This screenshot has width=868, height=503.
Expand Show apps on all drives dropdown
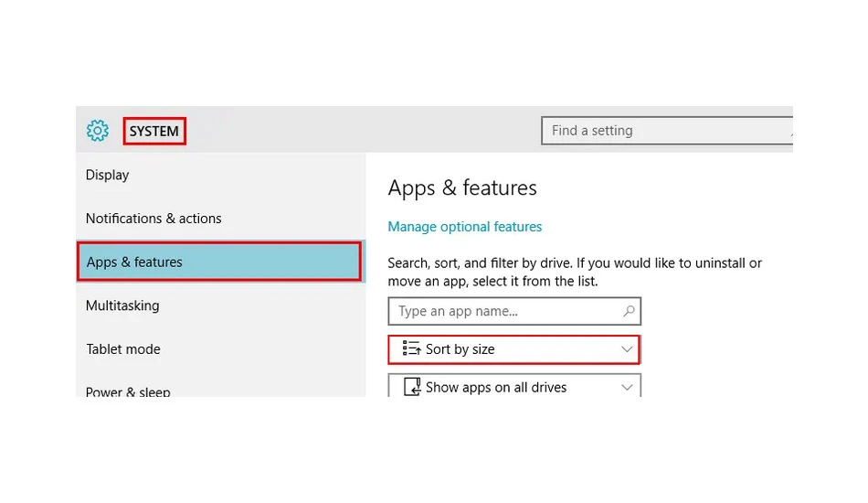click(514, 386)
